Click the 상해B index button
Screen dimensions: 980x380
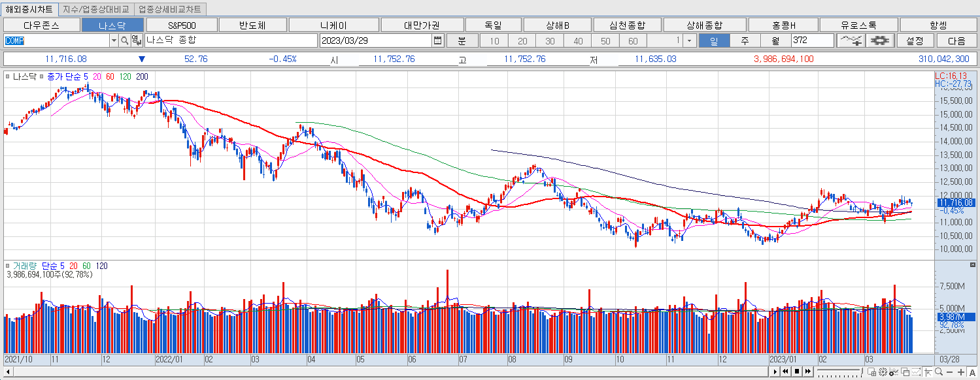pyautogui.click(x=557, y=25)
